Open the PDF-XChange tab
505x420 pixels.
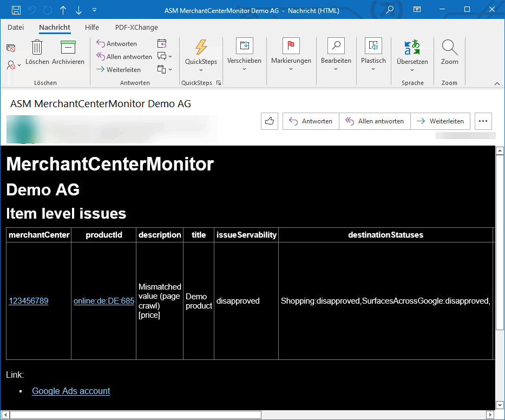click(x=136, y=28)
